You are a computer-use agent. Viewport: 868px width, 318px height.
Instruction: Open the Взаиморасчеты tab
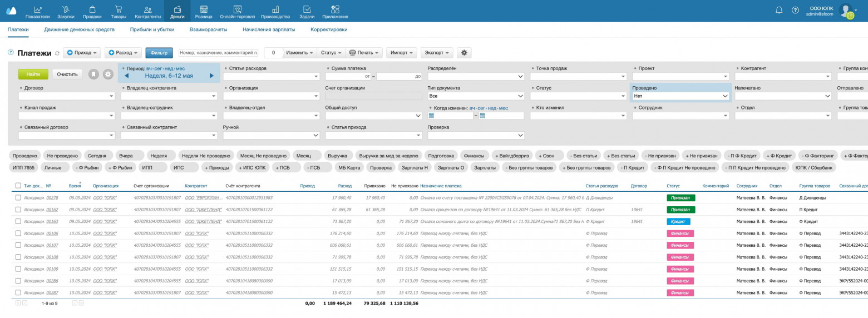pos(208,29)
